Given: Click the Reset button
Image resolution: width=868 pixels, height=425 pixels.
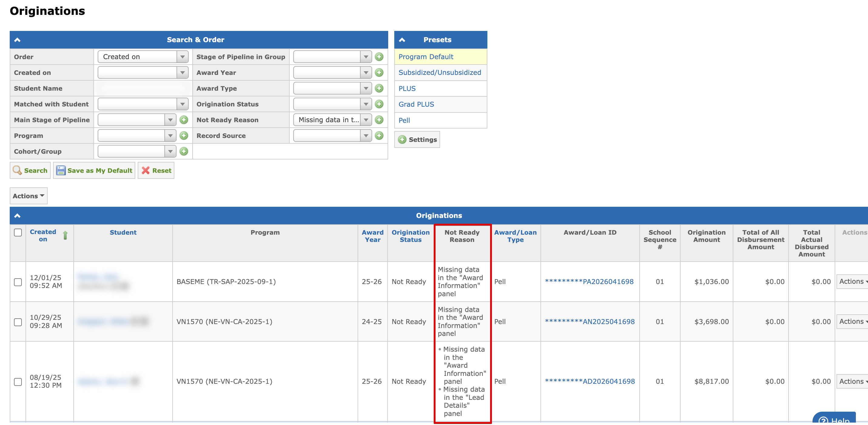Looking at the screenshot, I should click(156, 170).
